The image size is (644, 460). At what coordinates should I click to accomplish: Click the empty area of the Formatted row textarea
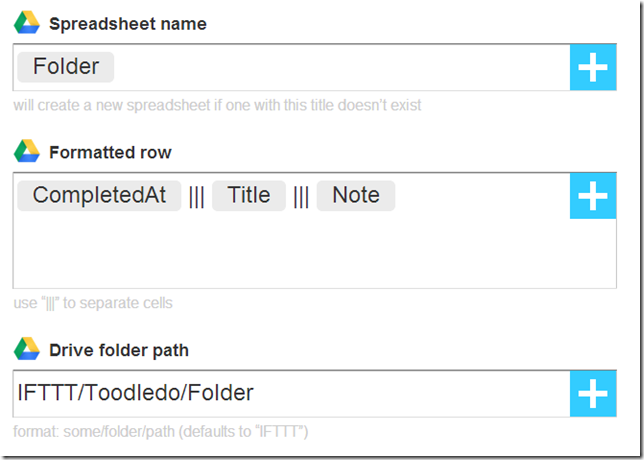pyautogui.click(x=290, y=250)
